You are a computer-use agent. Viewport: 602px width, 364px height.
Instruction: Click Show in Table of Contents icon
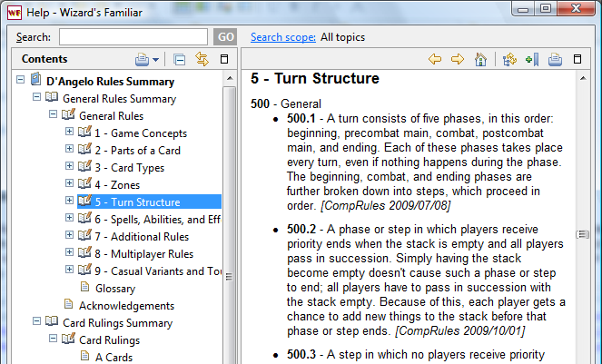[x=509, y=59]
